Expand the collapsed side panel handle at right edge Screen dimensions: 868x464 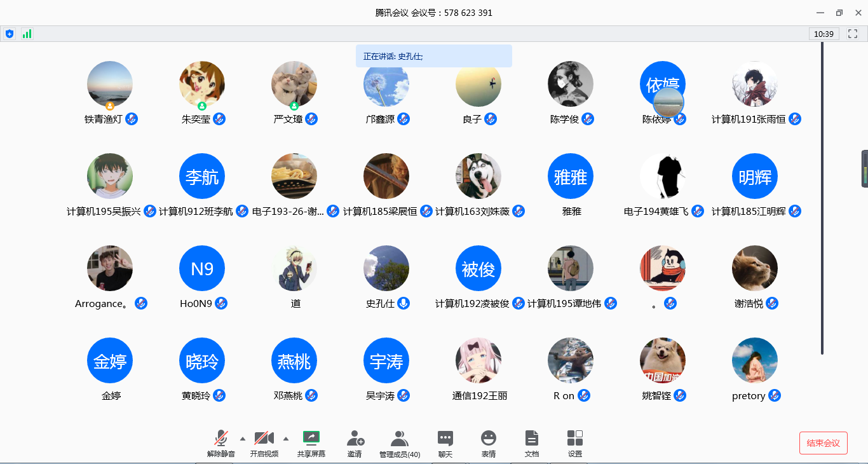[x=864, y=168]
